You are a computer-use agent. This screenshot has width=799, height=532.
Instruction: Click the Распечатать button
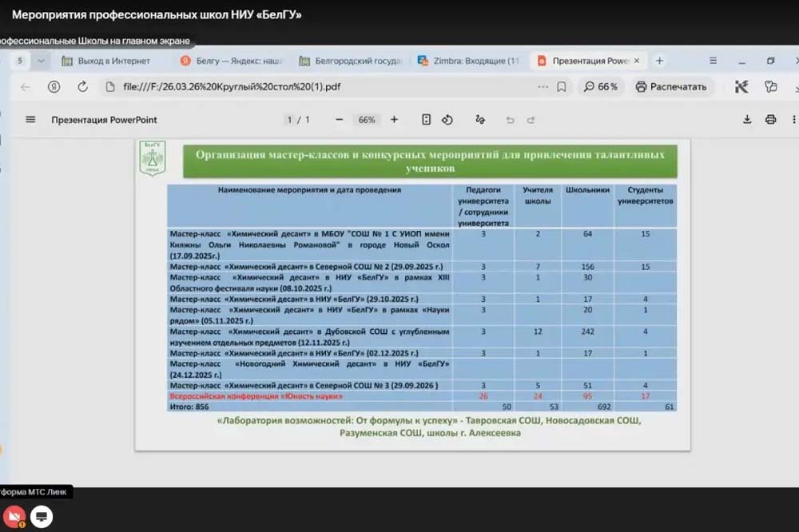(671, 87)
